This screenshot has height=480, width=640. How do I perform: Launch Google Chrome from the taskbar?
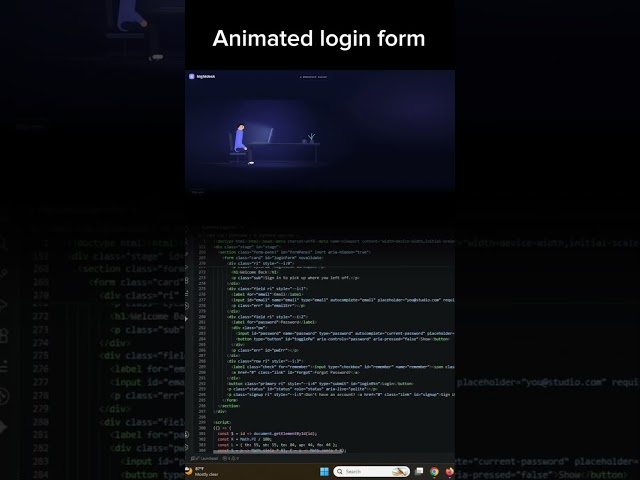(x=434, y=471)
